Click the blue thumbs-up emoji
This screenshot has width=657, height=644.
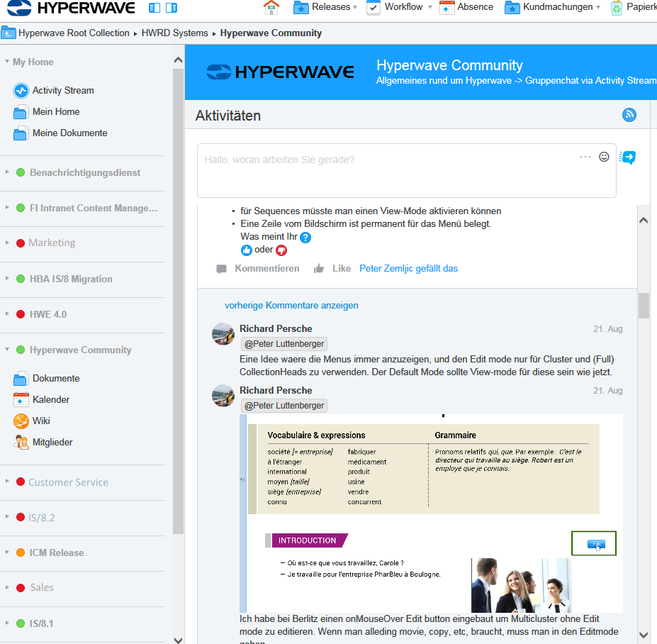pos(247,250)
